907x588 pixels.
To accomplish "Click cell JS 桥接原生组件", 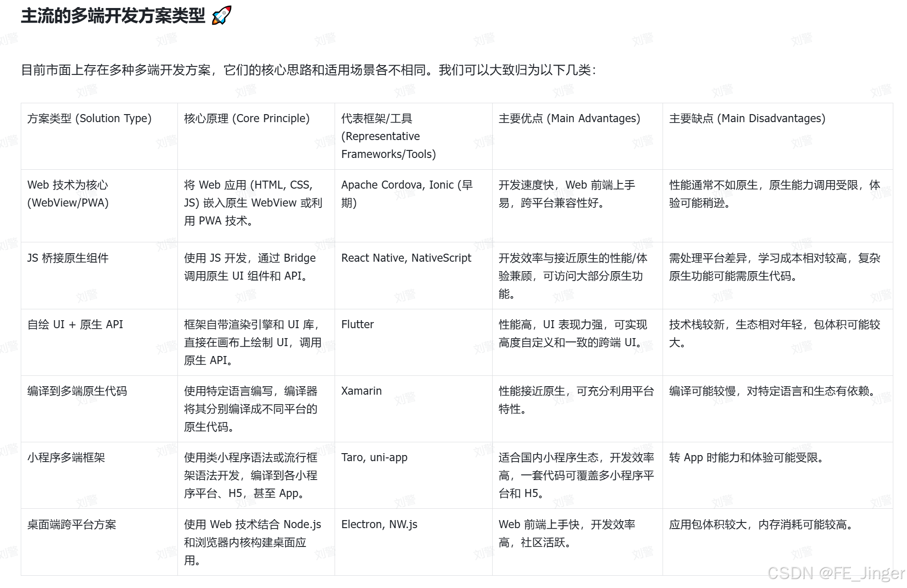I will [x=99, y=276].
